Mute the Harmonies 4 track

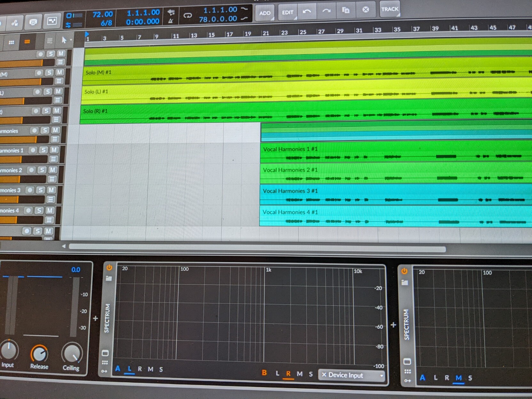click(49, 211)
